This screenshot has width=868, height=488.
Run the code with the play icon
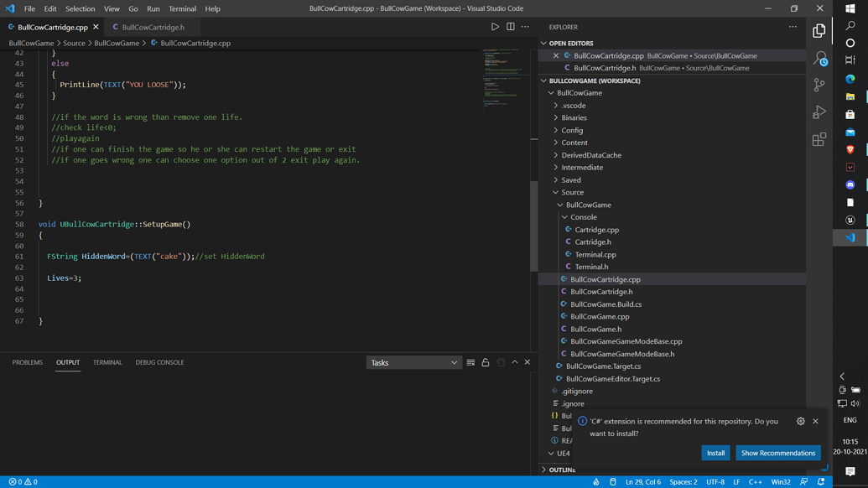[495, 27]
